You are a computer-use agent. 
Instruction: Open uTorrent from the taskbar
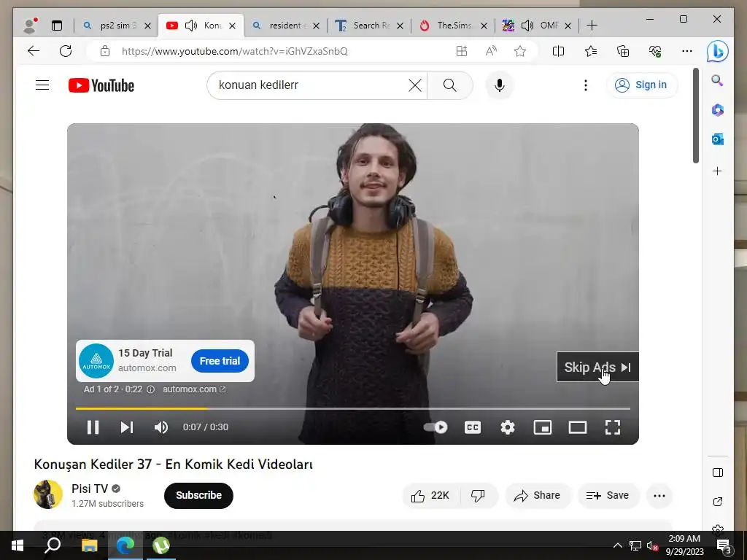click(161, 545)
